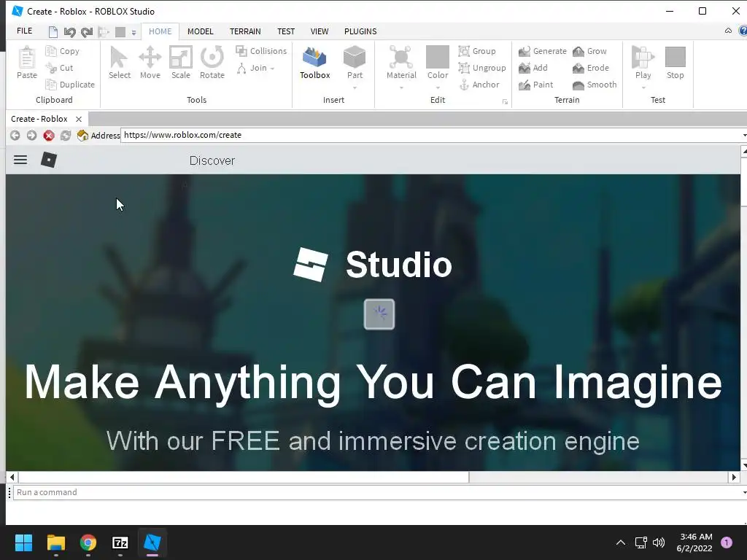
Task: Collapse the ribbon with the caret icon
Action: [x=729, y=31]
